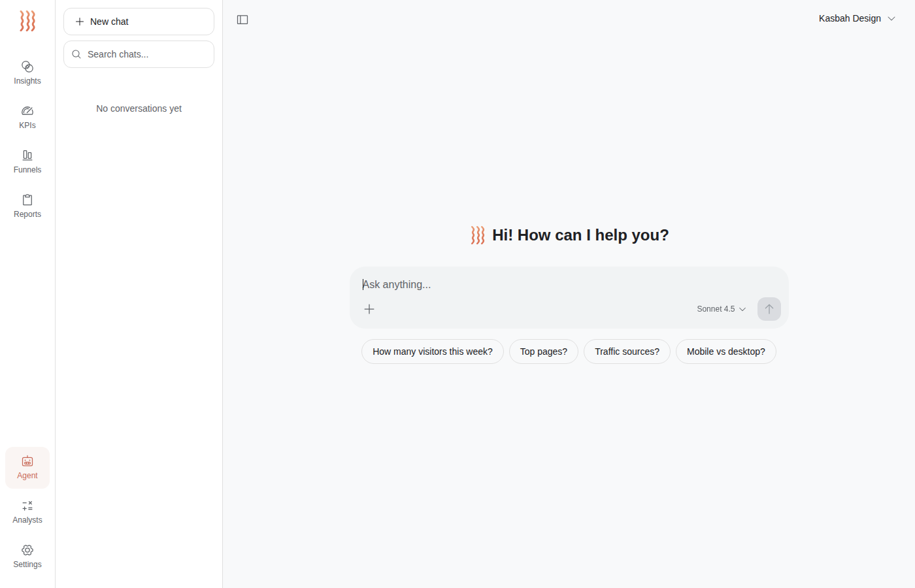Choose "How many visitors this week?" suggestion
The height and width of the screenshot is (588, 915).
pyautogui.click(x=432, y=351)
